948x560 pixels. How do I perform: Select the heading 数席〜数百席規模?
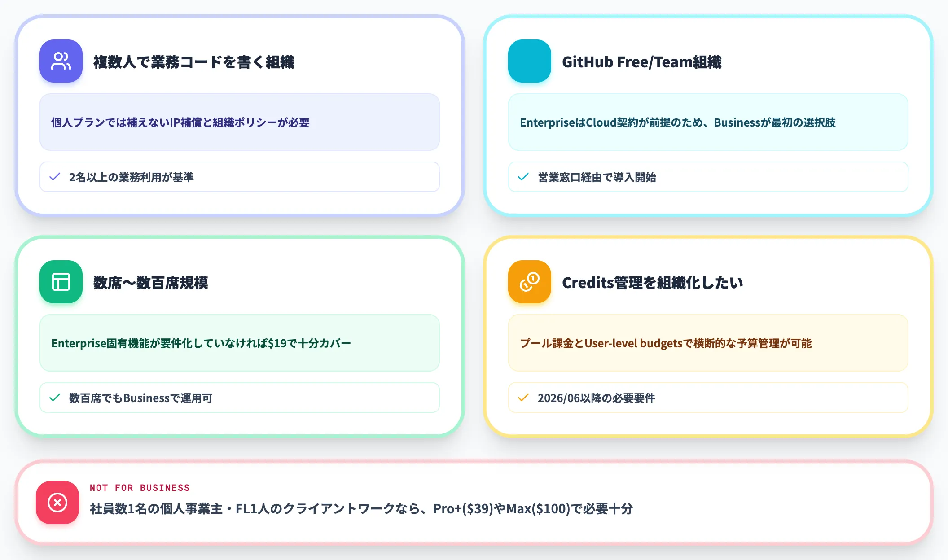tap(151, 283)
